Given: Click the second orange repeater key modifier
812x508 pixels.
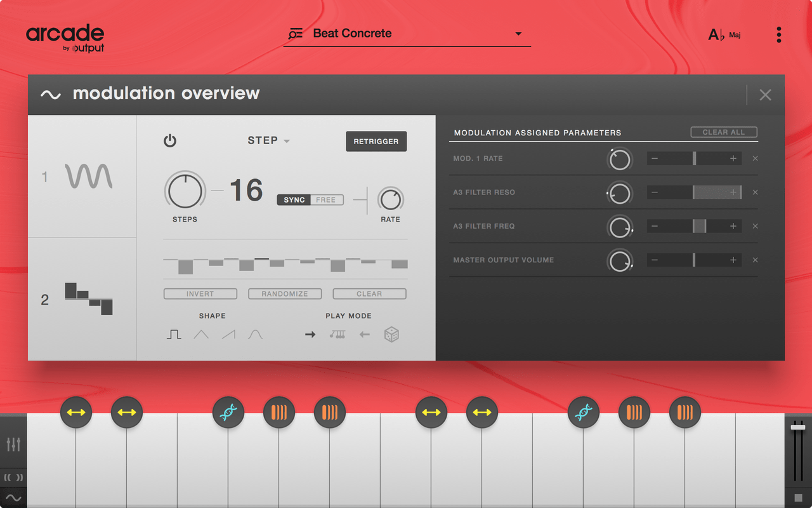Looking at the screenshot, I should click(x=330, y=413).
